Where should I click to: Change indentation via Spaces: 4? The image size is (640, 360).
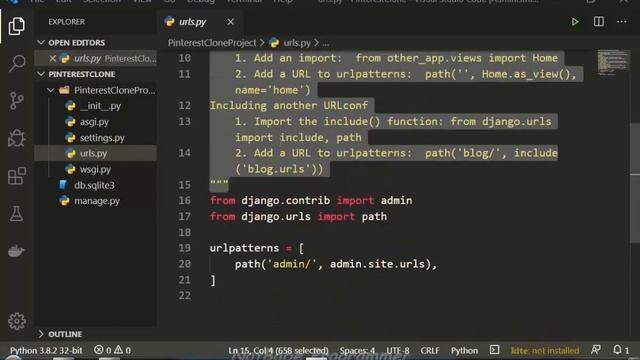357,350
